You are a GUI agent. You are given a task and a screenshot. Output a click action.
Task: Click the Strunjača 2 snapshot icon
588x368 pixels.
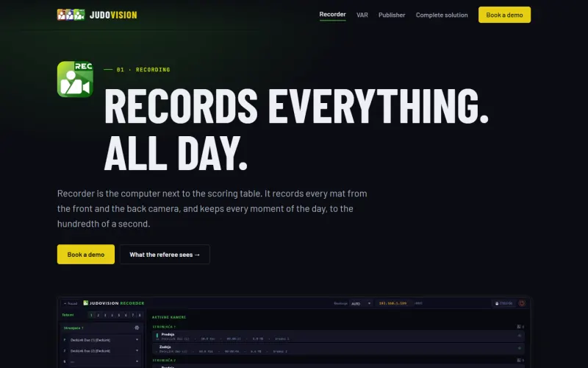[520, 360]
